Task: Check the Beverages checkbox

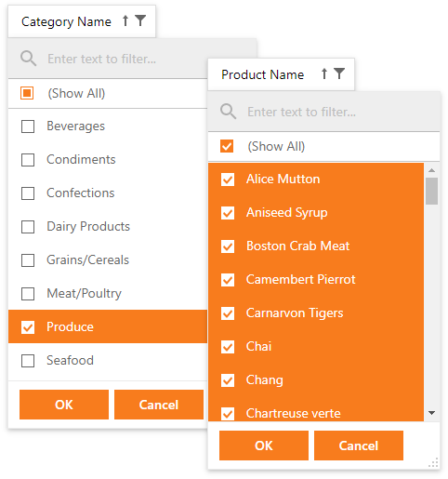Action: click(x=28, y=126)
